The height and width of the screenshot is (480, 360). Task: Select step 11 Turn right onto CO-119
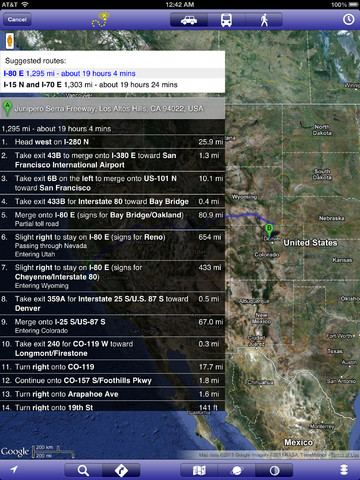[x=112, y=367]
